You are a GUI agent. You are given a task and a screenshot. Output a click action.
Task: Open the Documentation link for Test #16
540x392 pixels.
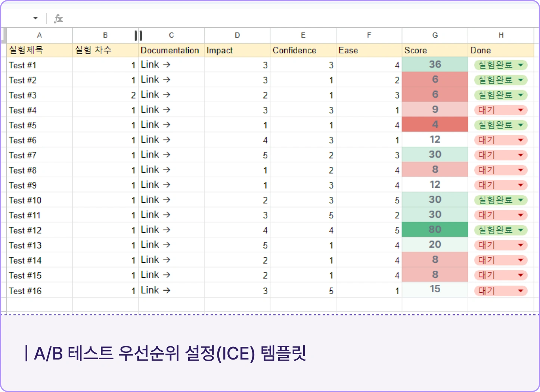coord(155,290)
